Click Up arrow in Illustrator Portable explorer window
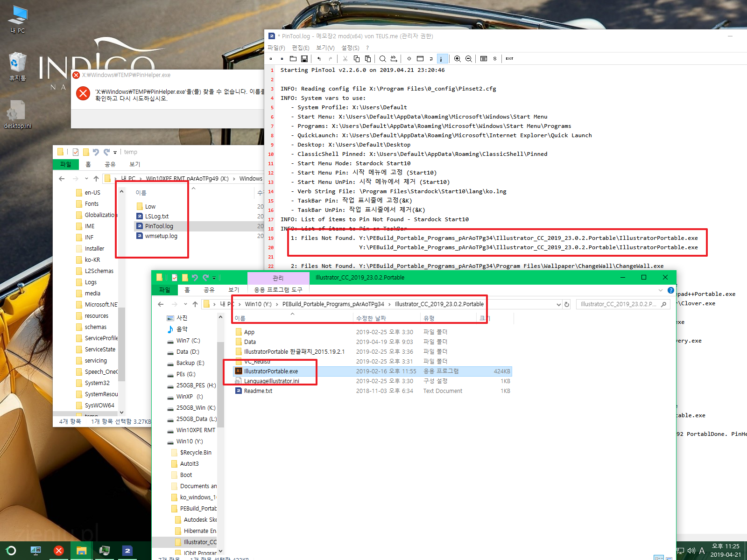747x560 pixels. [x=195, y=304]
